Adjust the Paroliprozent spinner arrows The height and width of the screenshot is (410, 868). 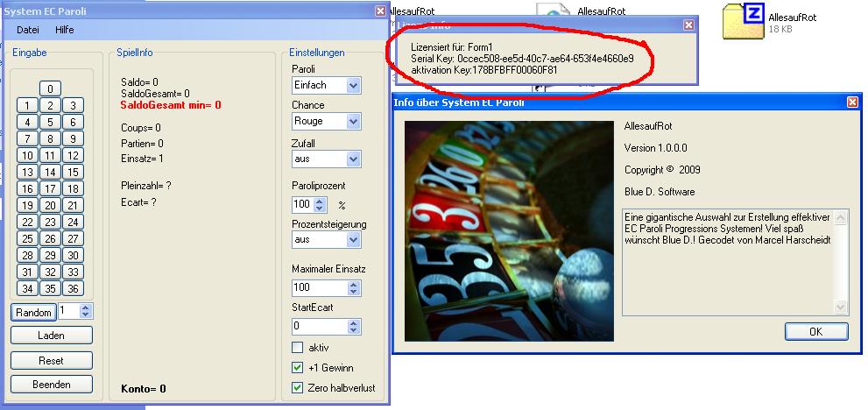pyautogui.click(x=320, y=204)
